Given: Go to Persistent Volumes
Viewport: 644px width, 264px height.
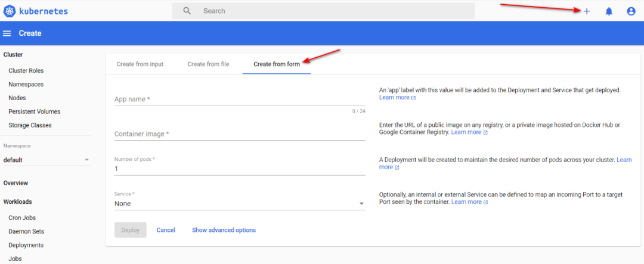Looking at the screenshot, I should (34, 111).
